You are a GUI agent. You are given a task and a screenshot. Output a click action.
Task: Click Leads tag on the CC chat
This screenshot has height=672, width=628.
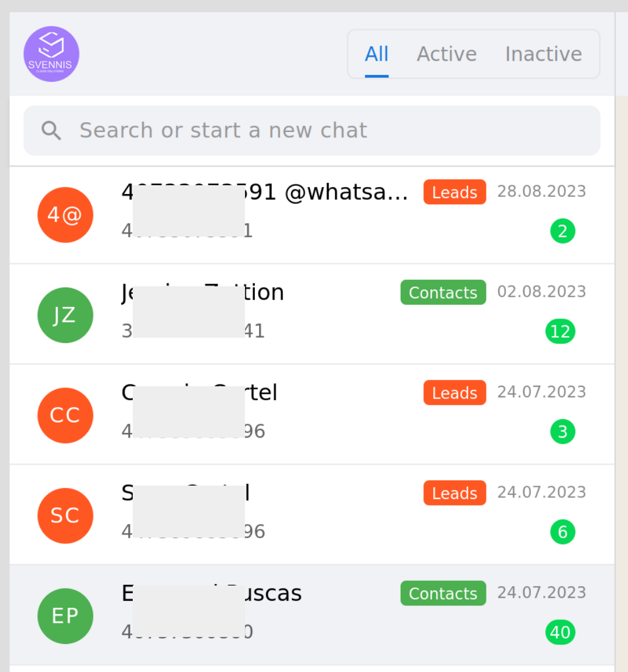455,393
